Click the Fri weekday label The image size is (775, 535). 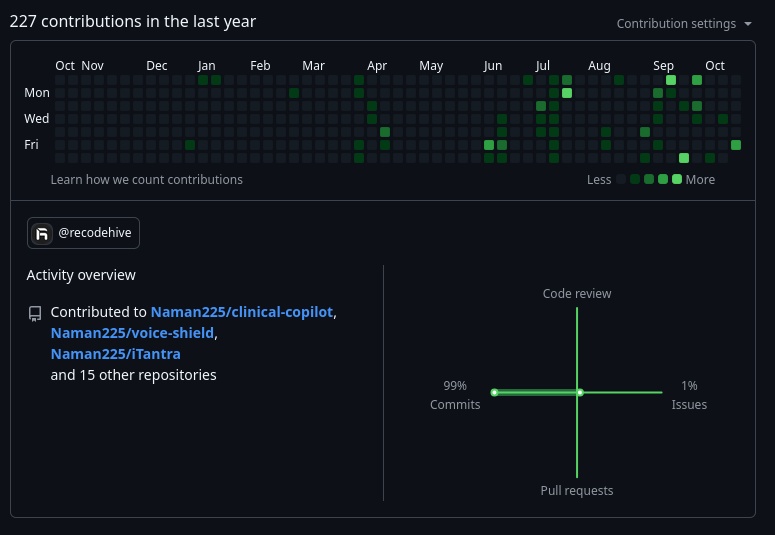click(x=31, y=144)
